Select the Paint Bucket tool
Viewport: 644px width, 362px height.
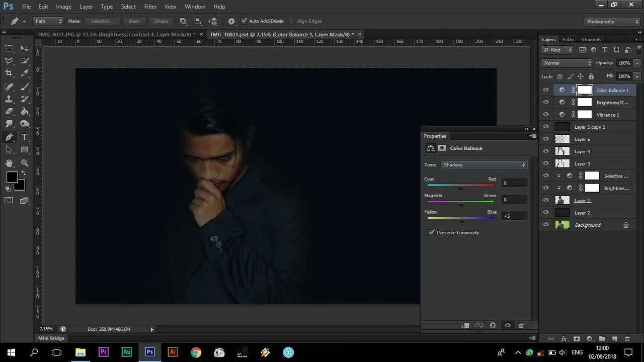tap(24, 112)
